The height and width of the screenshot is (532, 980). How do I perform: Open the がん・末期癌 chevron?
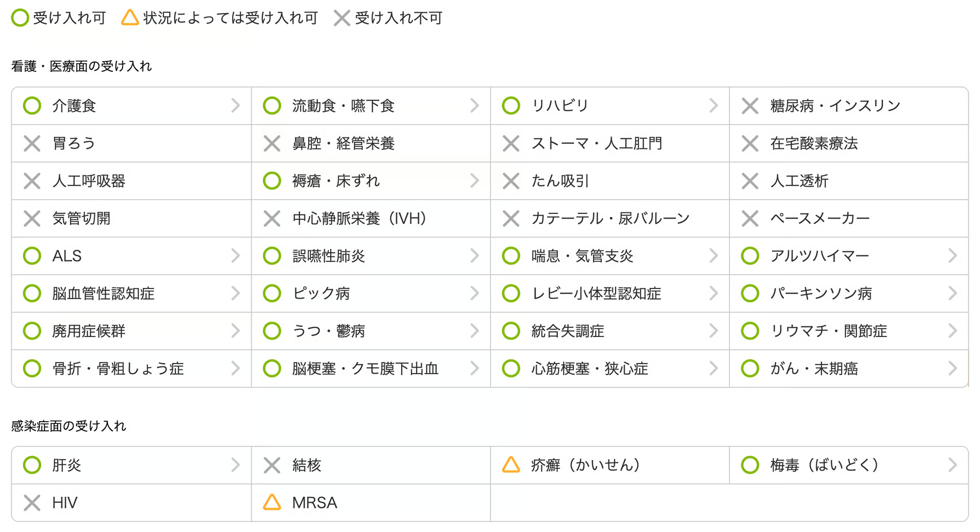point(952,369)
